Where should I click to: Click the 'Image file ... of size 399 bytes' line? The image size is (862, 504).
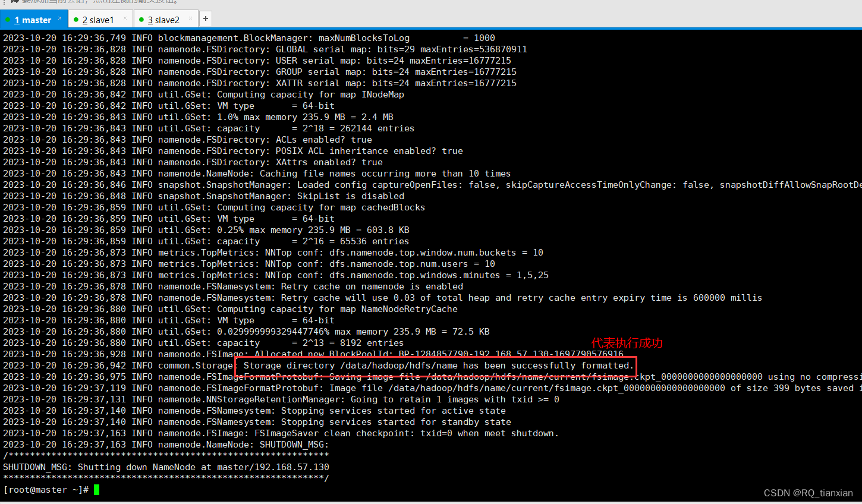point(432,388)
